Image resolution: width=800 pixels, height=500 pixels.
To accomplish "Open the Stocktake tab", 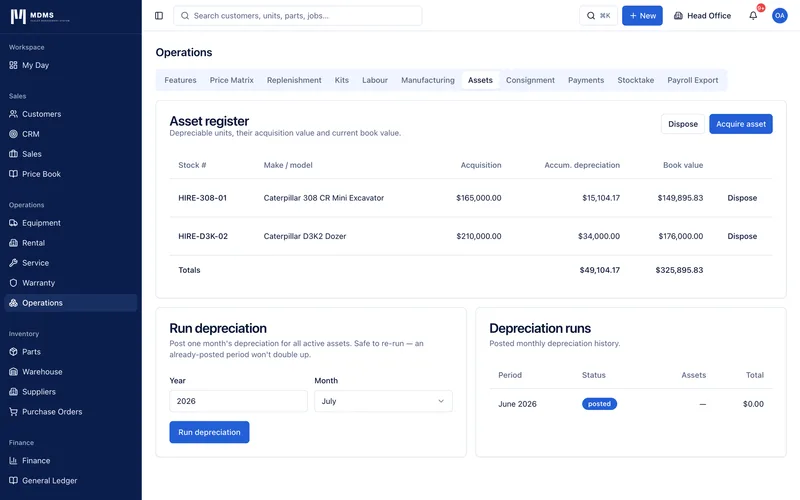I will click(x=635, y=80).
